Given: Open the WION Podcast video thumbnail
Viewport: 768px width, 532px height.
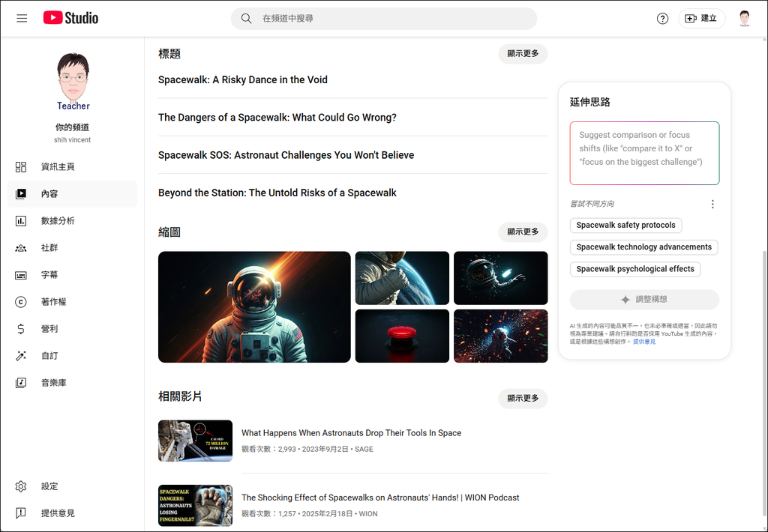Looking at the screenshot, I should (x=196, y=506).
